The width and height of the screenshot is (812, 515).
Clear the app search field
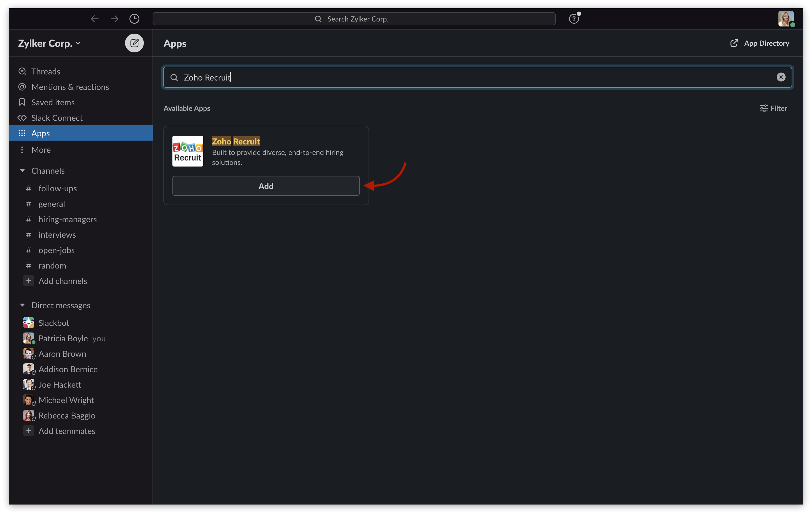781,77
